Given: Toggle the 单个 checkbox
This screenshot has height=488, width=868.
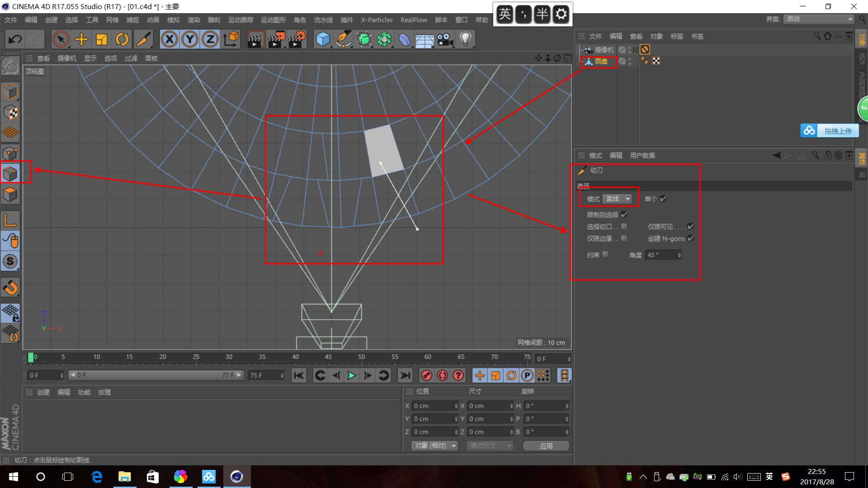Looking at the screenshot, I should pyautogui.click(x=663, y=199).
